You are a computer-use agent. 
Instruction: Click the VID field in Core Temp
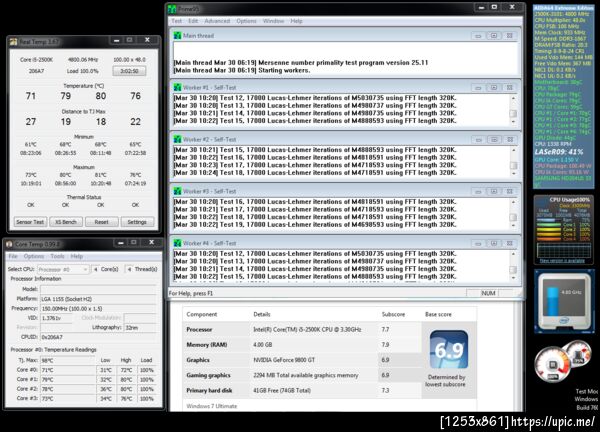tap(56, 318)
